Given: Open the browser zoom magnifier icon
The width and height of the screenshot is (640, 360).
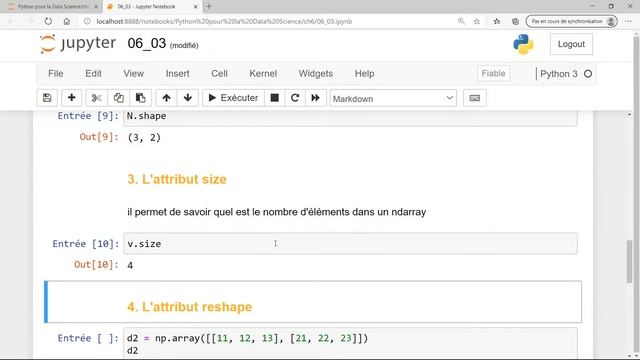Looking at the screenshot, I should (461, 21).
